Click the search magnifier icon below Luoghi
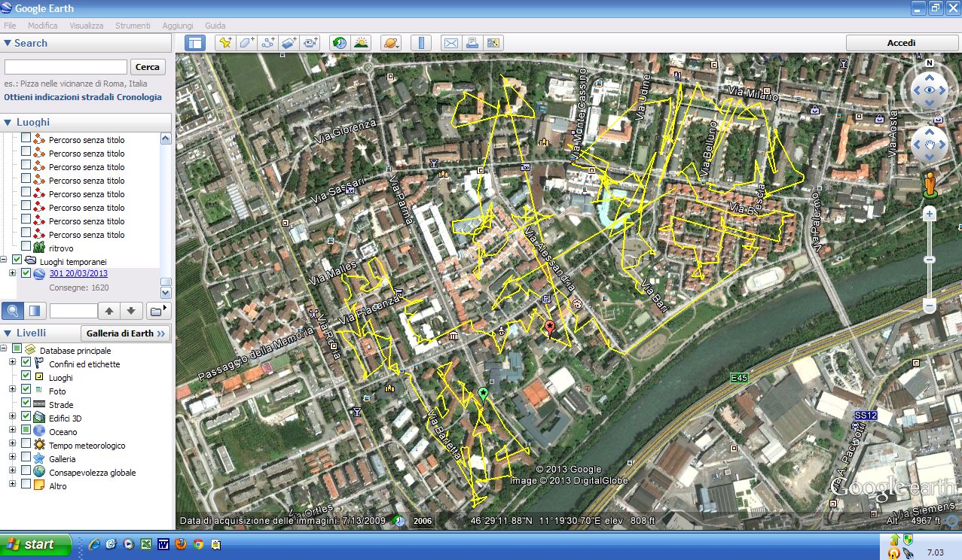 click(x=12, y=311)
